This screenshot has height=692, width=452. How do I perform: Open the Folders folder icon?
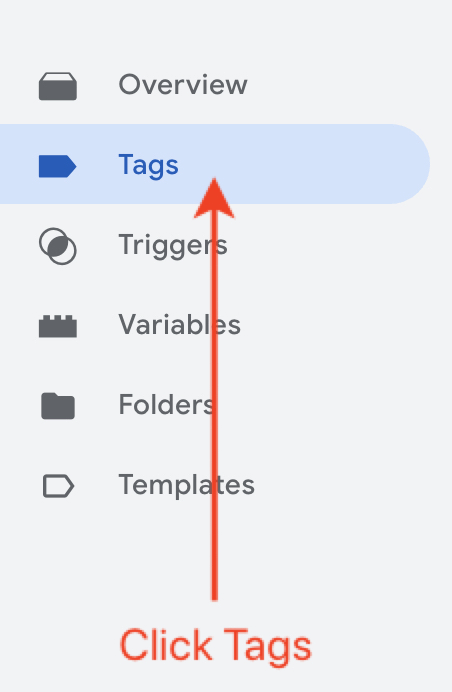tap(58, 406)
